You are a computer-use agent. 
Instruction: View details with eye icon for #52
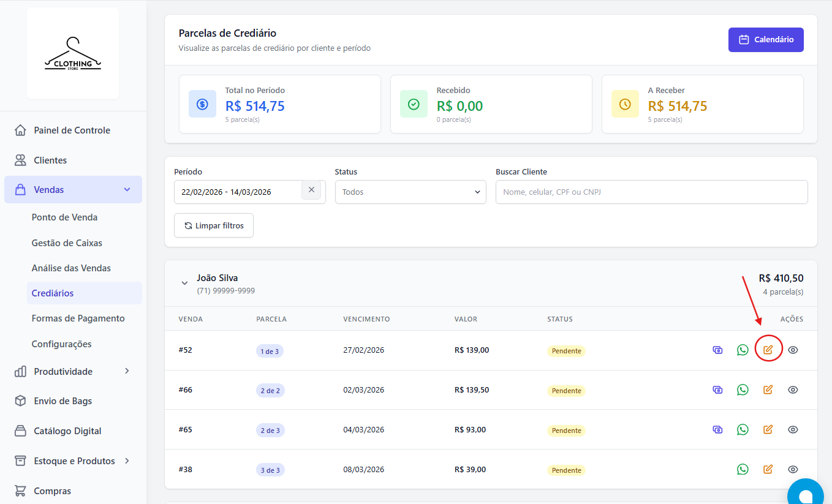(x=793, y=350)
